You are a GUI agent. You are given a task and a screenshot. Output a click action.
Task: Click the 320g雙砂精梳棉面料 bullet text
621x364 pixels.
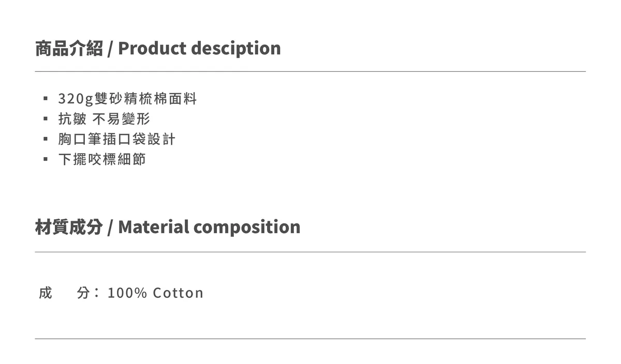tap(127, 99)
